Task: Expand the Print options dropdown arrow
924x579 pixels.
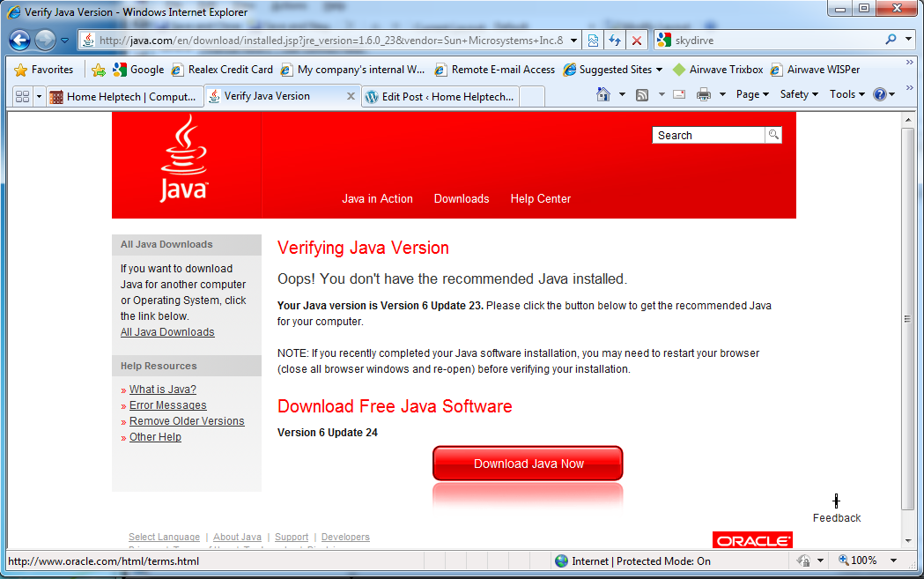Action: [722, 94]
